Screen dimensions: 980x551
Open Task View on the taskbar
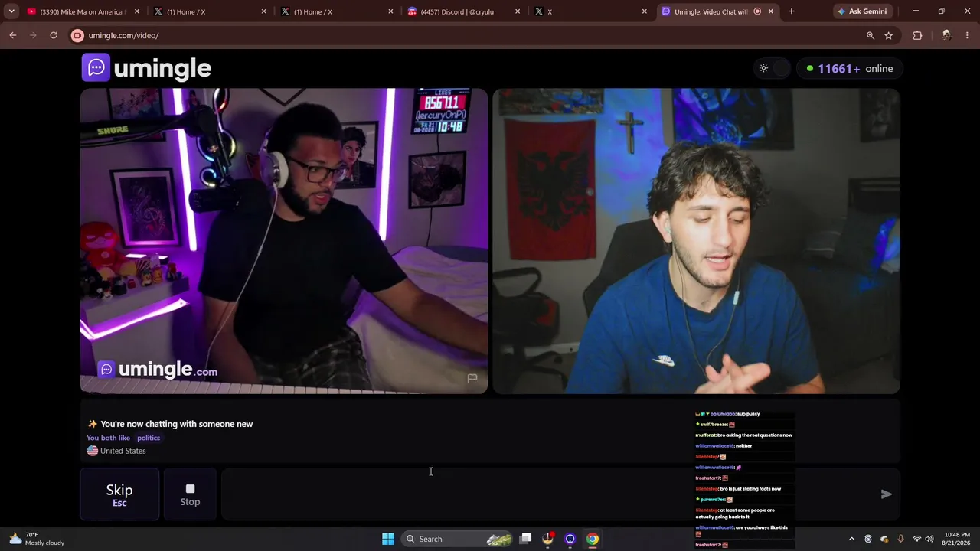click(x=525, y=539)
